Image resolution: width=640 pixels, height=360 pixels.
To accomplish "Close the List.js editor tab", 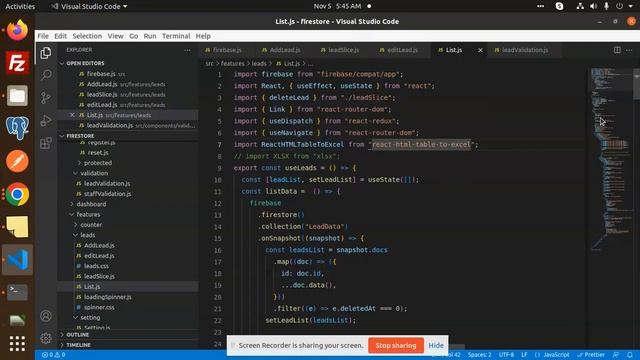I will [480, 50].
